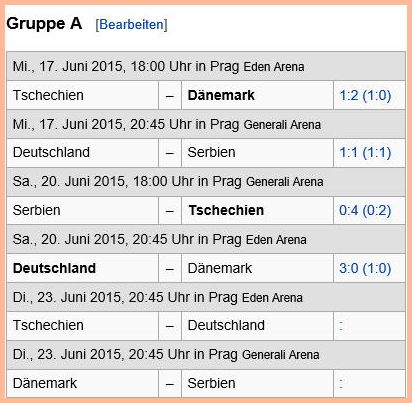Viewport: 412px width, 403px height.
Task: Open the 1:1 (1:1) match result link
Action: (365, 153)
